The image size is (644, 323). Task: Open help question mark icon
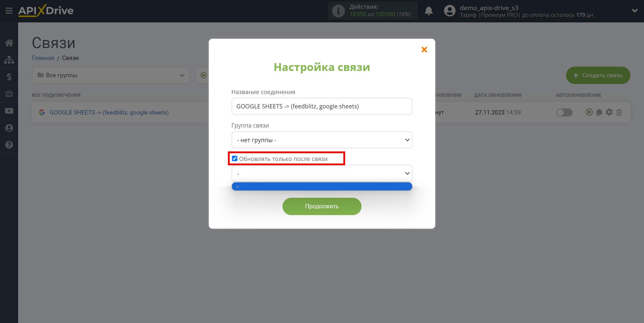9,145
